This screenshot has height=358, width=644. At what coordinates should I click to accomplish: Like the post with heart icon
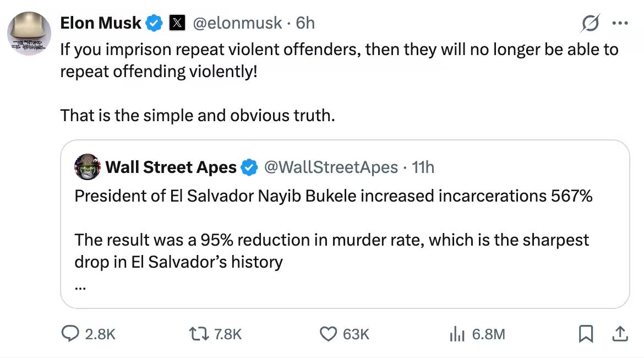pos(328,334)
